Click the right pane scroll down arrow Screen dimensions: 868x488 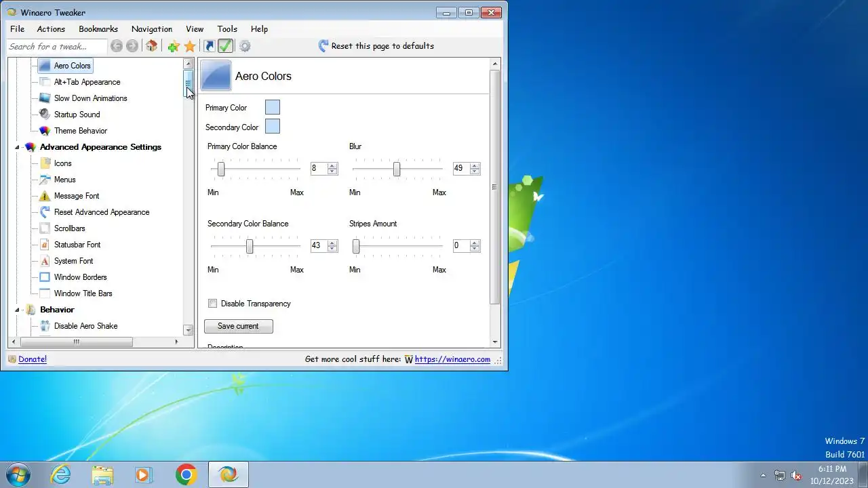495,342
